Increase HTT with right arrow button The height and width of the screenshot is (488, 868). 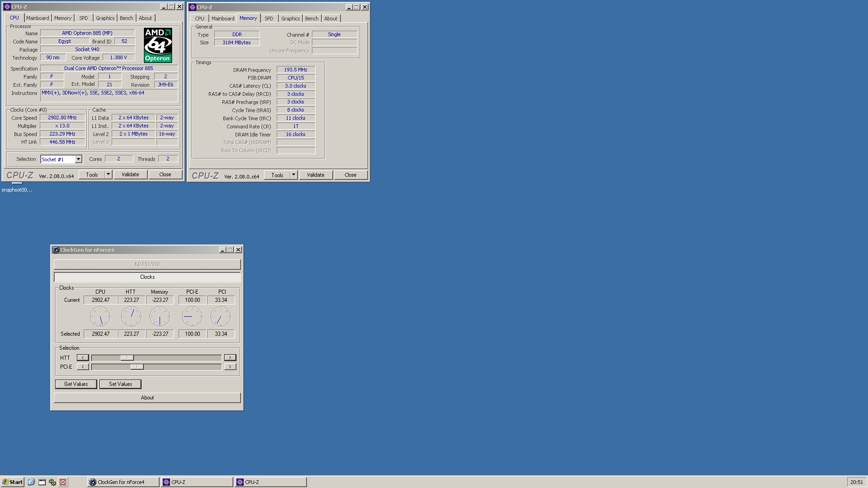(x=230, y=357)
